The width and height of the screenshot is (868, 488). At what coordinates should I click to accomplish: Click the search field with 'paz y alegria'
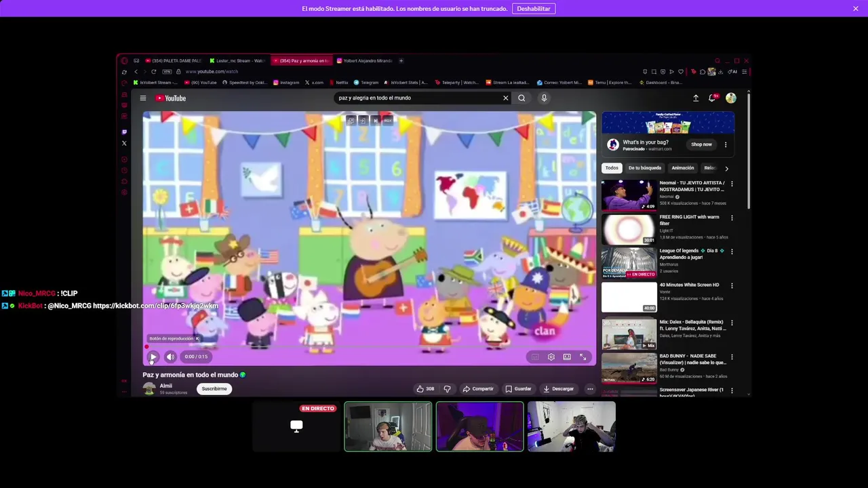click(417, 98)
